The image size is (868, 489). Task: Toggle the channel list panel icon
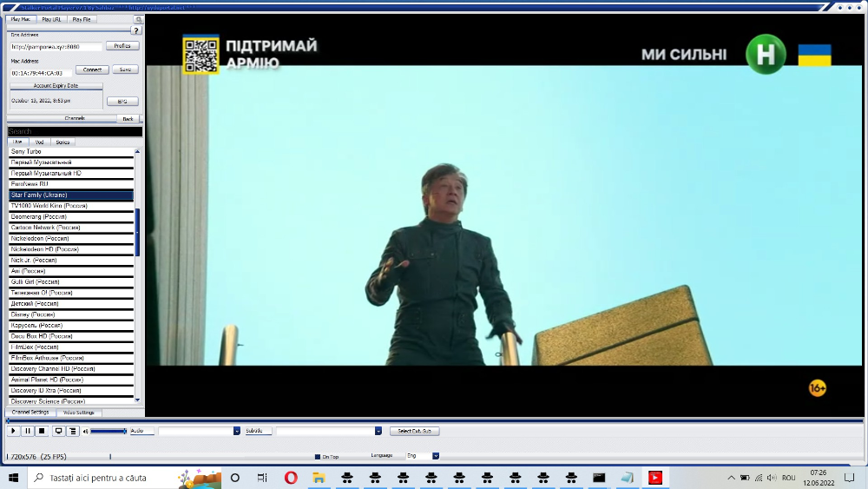click(x=73, y=431)
